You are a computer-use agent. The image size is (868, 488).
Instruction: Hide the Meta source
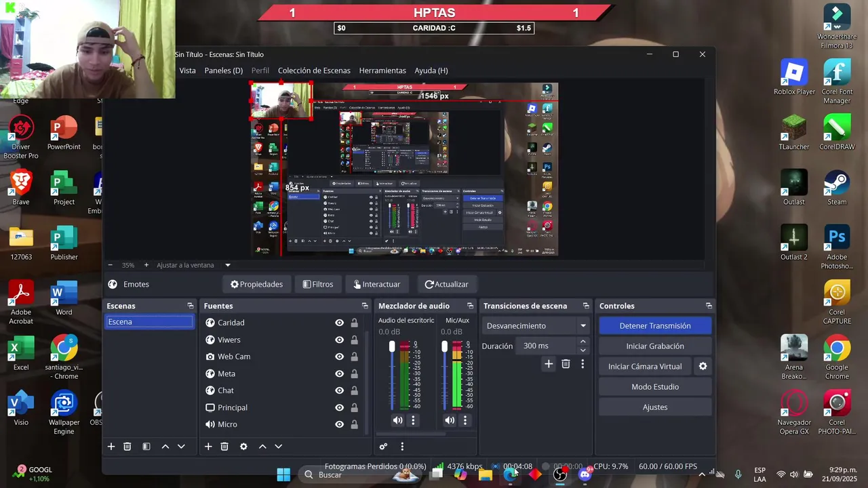[x=339, y=373]
